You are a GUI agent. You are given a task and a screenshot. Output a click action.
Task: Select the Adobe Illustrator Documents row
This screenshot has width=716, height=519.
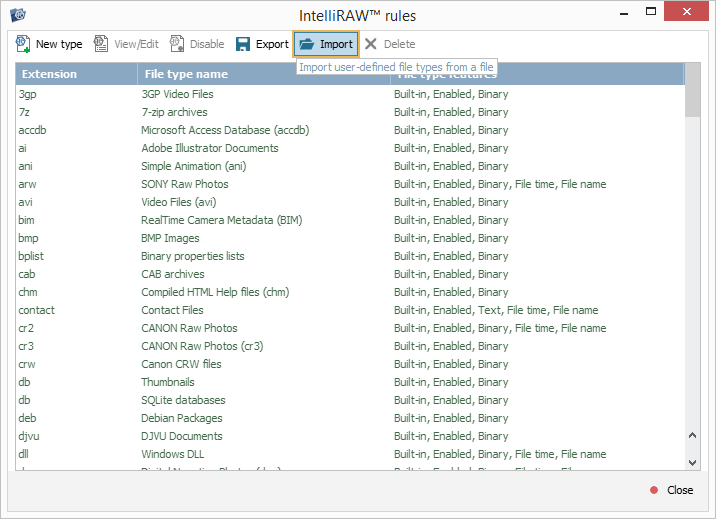coord(209,148)
